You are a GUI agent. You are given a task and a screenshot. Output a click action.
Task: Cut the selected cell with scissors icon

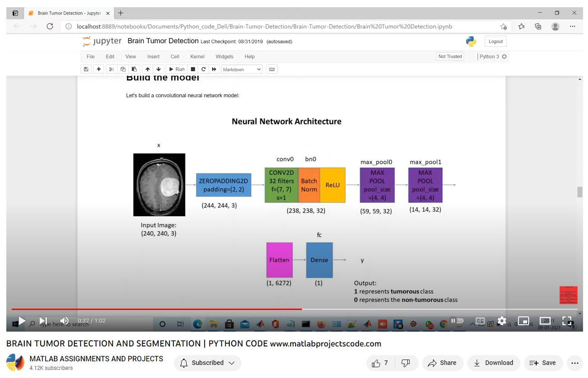point(111,69)
